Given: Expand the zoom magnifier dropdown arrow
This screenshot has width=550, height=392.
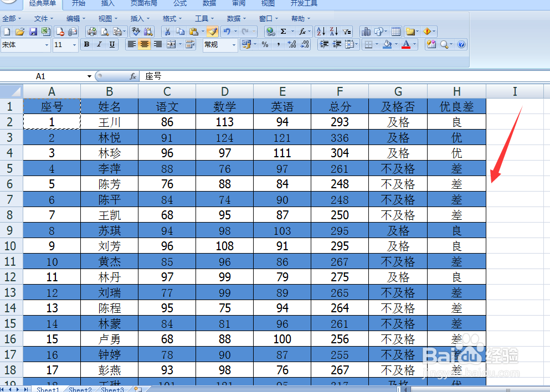Looking at the screenshot, I should 451,44.
